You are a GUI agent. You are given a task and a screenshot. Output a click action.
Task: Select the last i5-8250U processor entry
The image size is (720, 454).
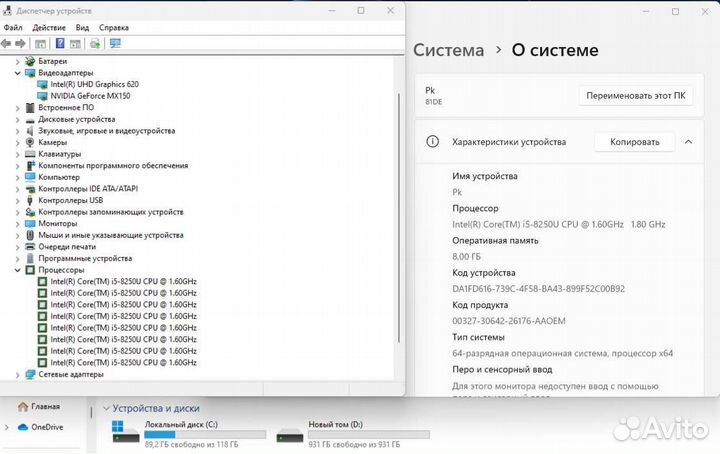[x=123, y=363]
